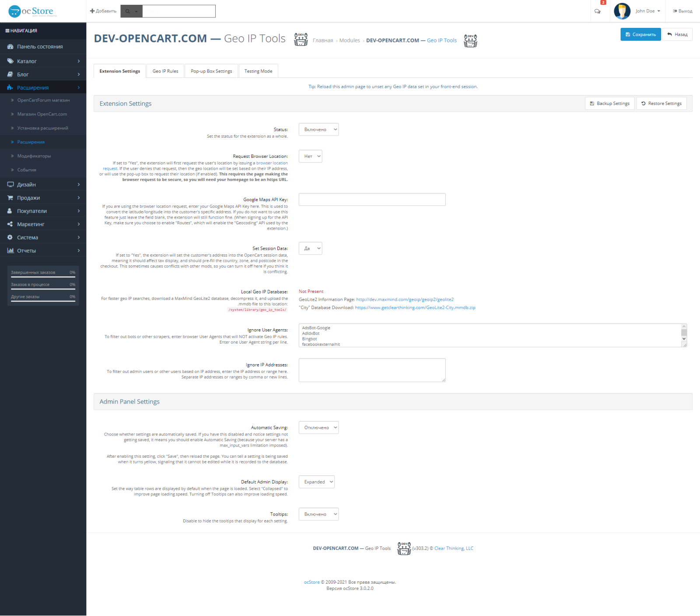Click the DEV cart logo beside page title

[x=301, y=39]
